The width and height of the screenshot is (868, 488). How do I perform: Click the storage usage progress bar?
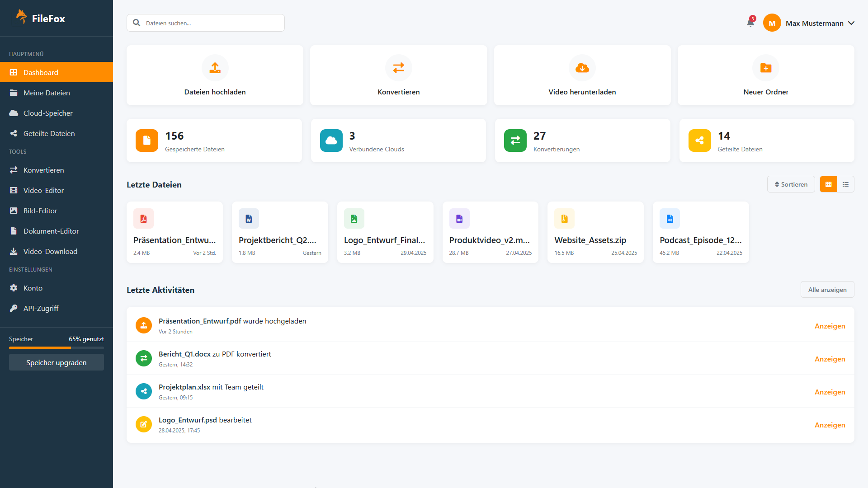[x=56, y=348]
